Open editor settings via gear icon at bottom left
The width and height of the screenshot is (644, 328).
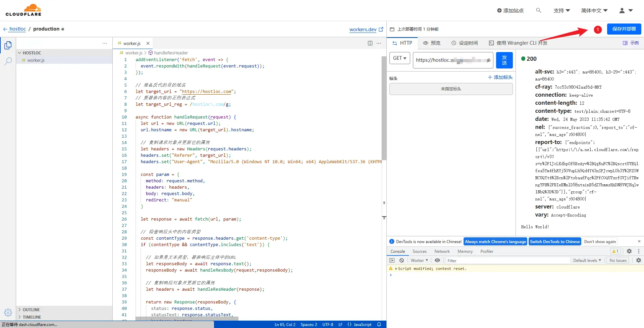point(8,313)
